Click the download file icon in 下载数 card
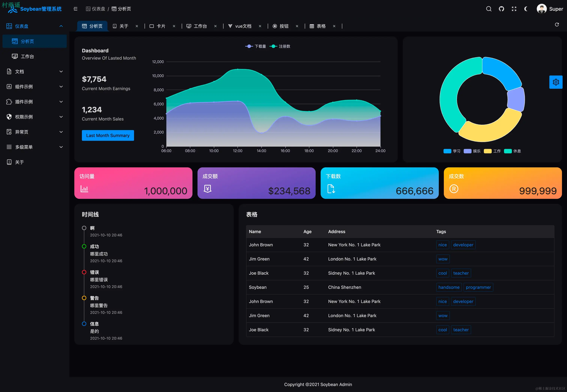This screenshot has width=567, height=392. pos(331,189)
